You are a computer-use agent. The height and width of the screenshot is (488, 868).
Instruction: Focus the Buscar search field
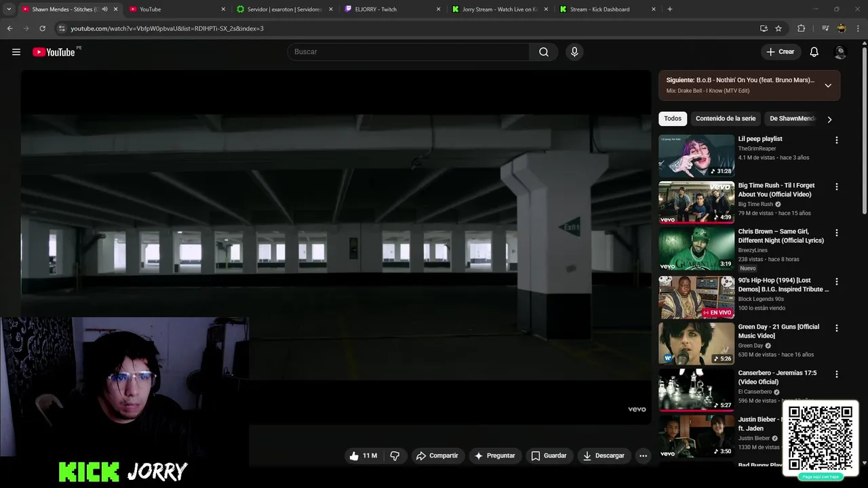(x=408, y=52)
